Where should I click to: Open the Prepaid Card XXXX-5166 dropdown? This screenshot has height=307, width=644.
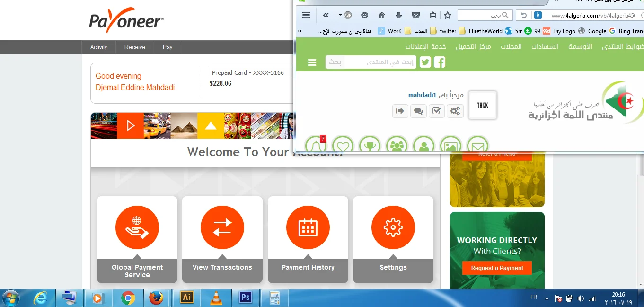click(x=251, y=72)
